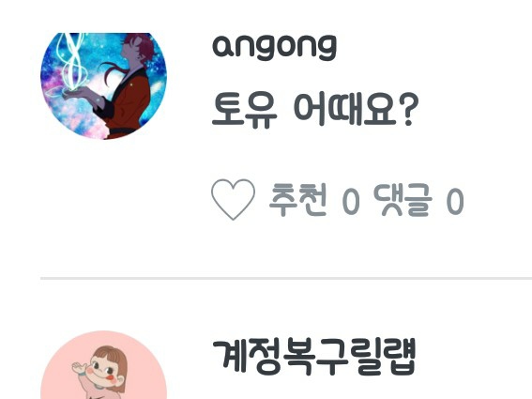
Task: Select the comment text 토유 어때요?
Action: [x=315, y=110]
